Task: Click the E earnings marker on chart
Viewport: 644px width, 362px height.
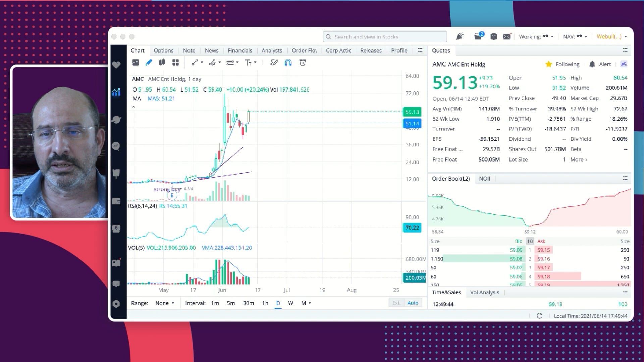Action: click(x=172, y=195)
